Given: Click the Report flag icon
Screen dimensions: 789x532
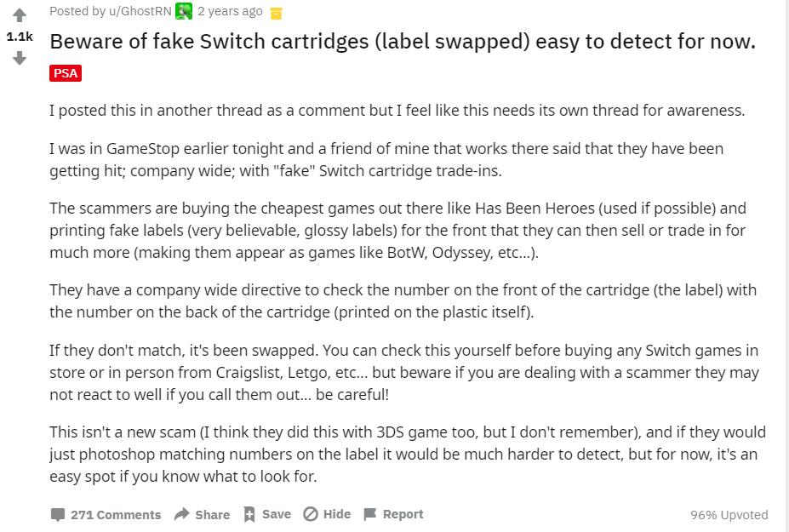Looking at the screenshot, I should (x=369, y=514).
